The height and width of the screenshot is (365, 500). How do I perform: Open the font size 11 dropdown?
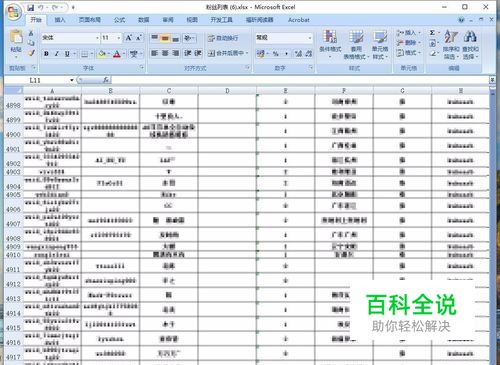point(119,38)
